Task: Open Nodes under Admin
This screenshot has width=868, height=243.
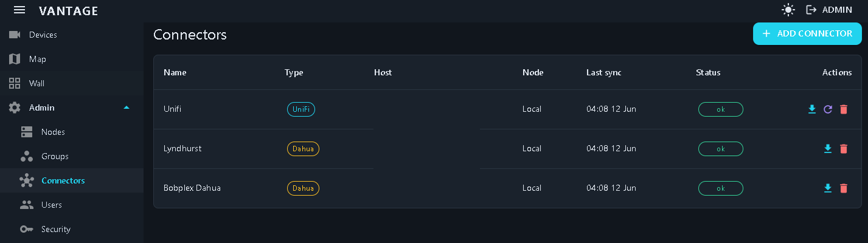Action: coord(72,132)
